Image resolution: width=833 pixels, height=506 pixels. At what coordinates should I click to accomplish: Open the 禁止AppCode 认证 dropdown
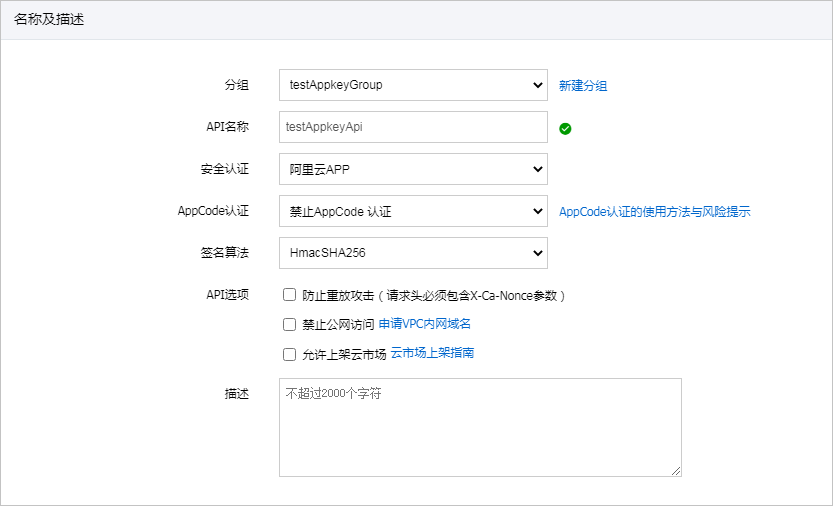(x=413, y=211)
